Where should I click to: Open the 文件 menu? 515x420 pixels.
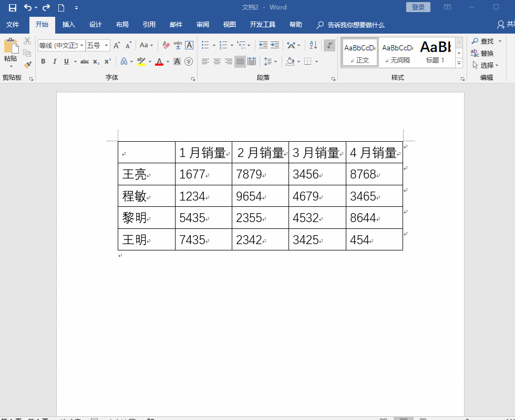[14, 24]
